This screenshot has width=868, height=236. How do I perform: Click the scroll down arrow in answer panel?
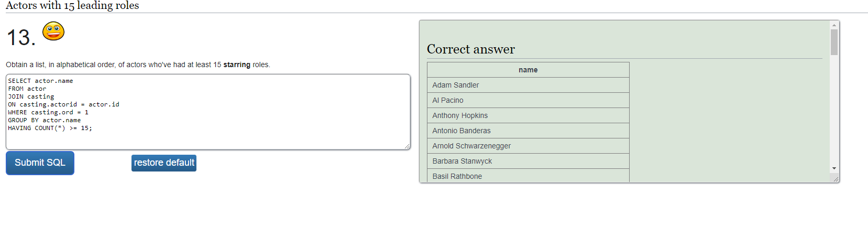coord(834,168)
